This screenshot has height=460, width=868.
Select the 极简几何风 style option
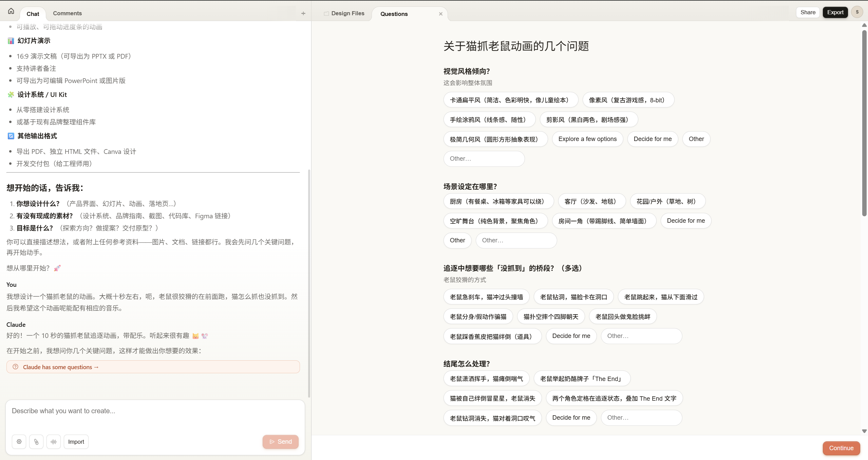coord(495,139)
